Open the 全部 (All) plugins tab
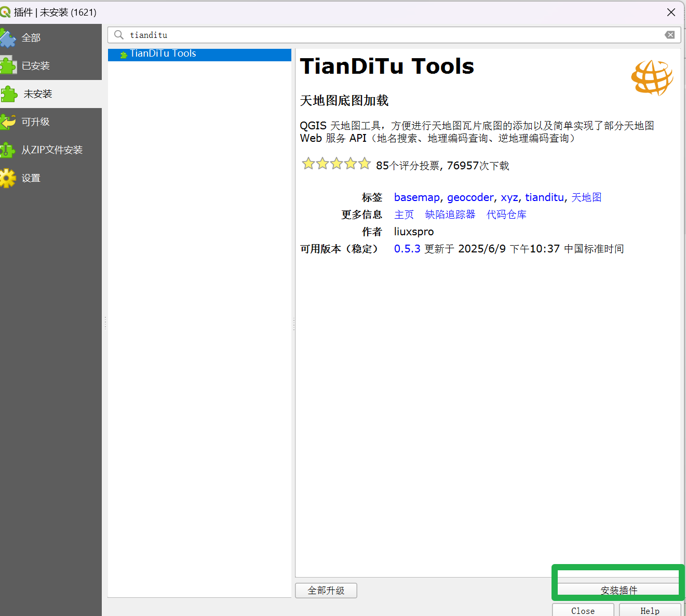686x616 pixels. click(x=51, y=38)
